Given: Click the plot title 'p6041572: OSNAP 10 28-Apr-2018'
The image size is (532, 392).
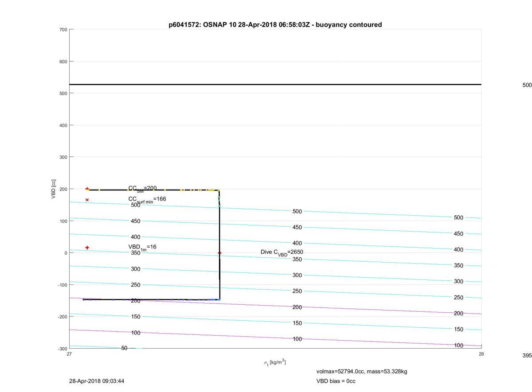Looking at the screenshot, I should 275,25.
